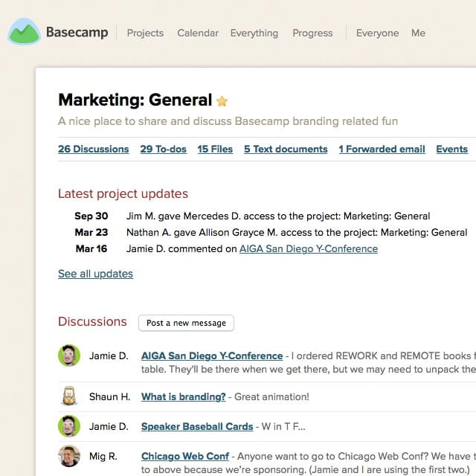This screenshot has width=476, height=476.
Task: Click the Sep 30 update date
Action: tap(91, 216)
